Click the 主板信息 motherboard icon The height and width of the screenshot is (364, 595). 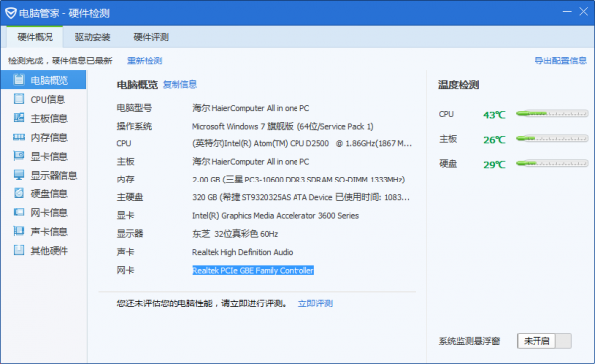pos(19,118)
